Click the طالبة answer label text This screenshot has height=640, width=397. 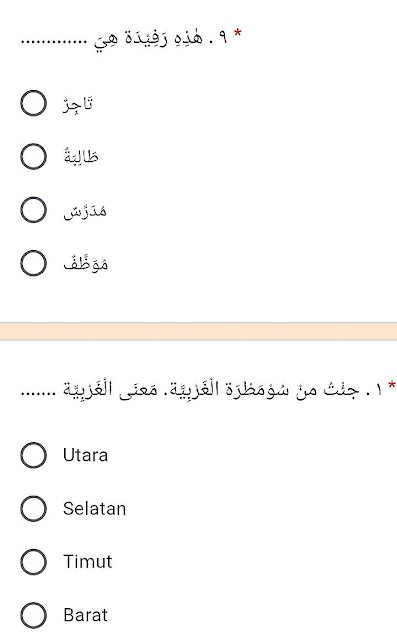coord(81,156)
